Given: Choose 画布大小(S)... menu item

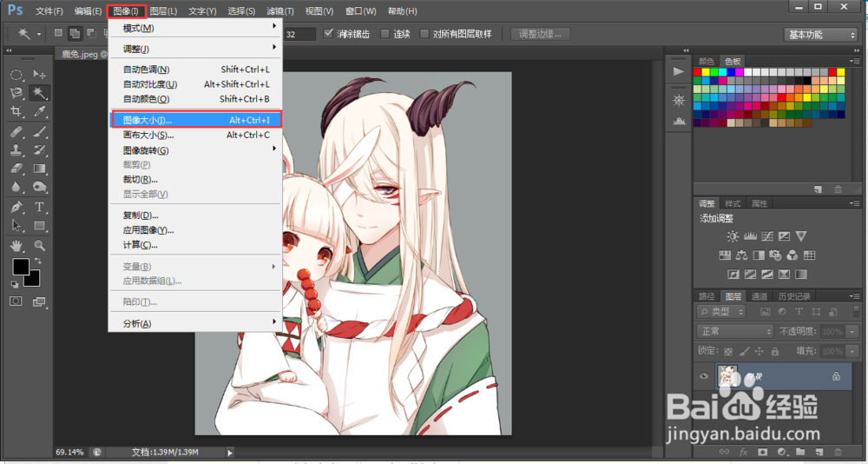Looking at the screenshot, I should point(195,135).
